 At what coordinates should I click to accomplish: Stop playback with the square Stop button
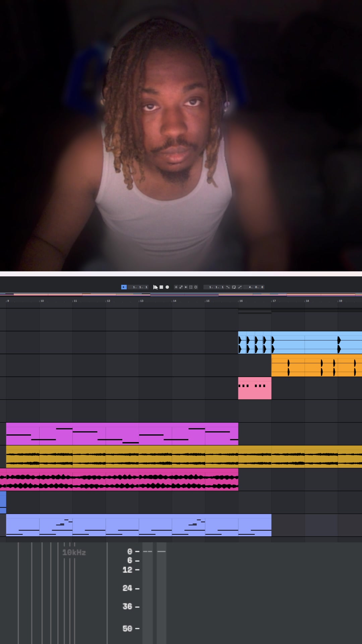pos(161,287)
